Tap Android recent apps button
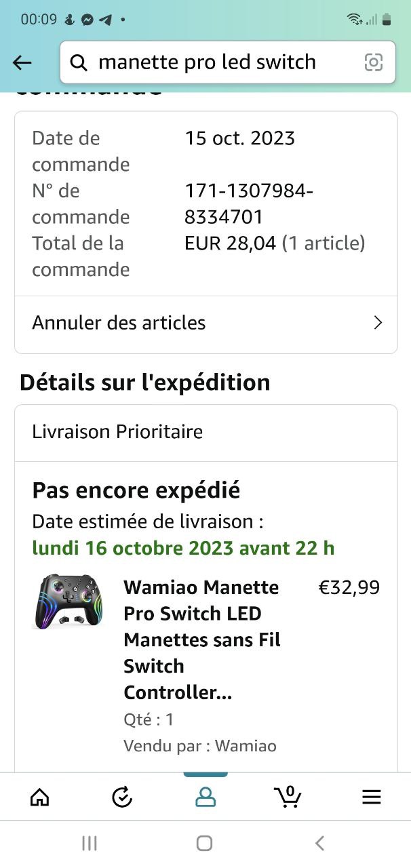The height and width of the screenshot is (868, 411). point(89,843)
